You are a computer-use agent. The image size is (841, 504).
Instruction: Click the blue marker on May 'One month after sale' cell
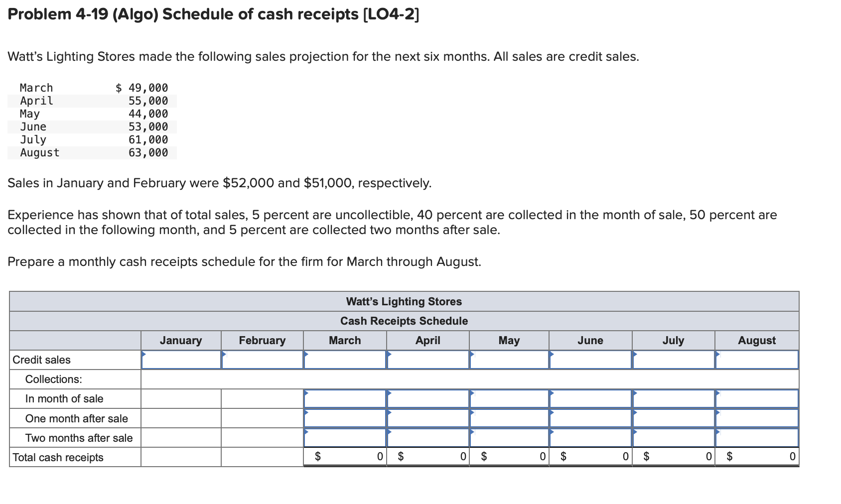pos(471,414)
